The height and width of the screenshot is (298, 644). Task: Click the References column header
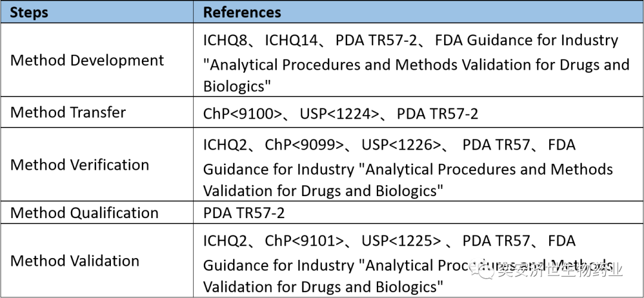point(241,12)
